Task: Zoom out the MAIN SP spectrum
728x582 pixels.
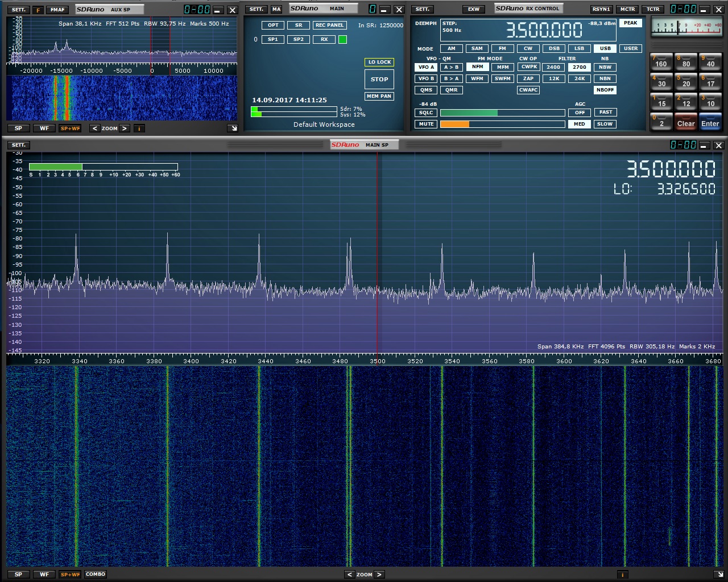Action: [x=350, y=574]
